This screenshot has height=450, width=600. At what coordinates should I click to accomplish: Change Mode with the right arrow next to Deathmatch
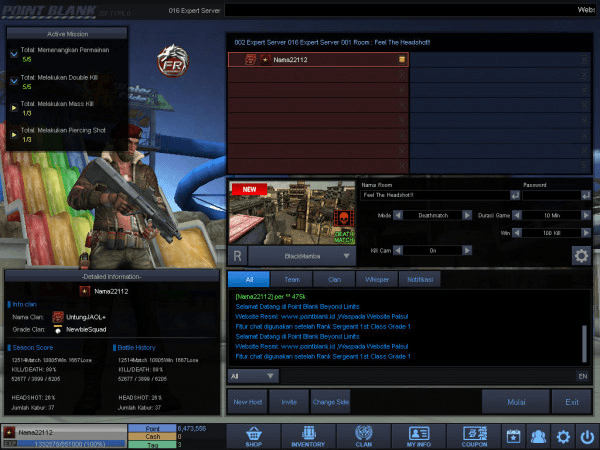click(x=467, y=215)
